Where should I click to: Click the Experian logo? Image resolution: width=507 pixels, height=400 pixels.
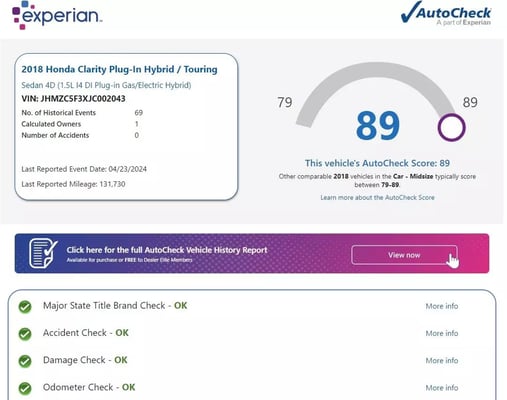pyautogui.click(x=57, y=15)
